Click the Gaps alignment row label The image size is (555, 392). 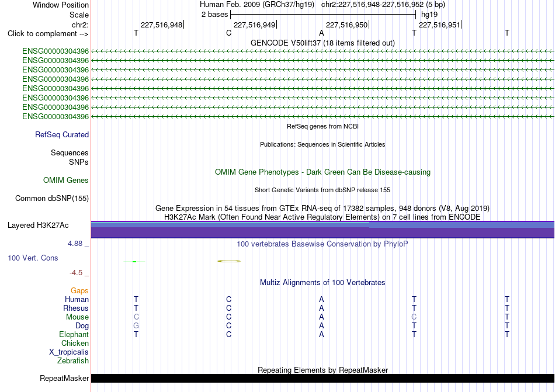click(x=79, y=290)
